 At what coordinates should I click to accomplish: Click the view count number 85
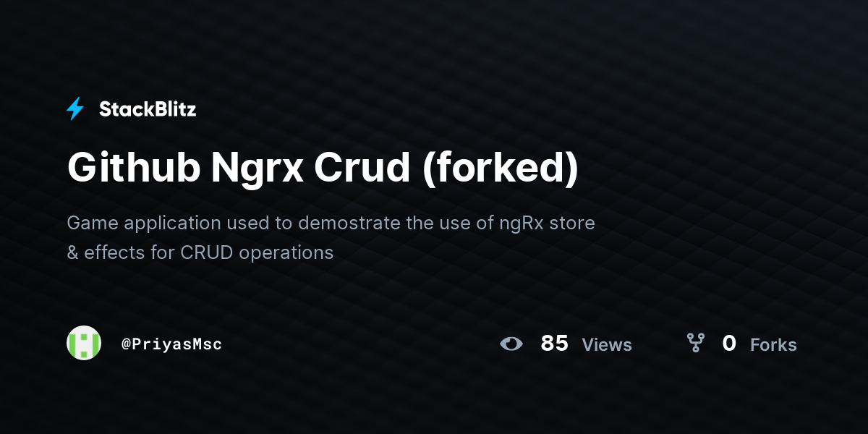[555, 344]
